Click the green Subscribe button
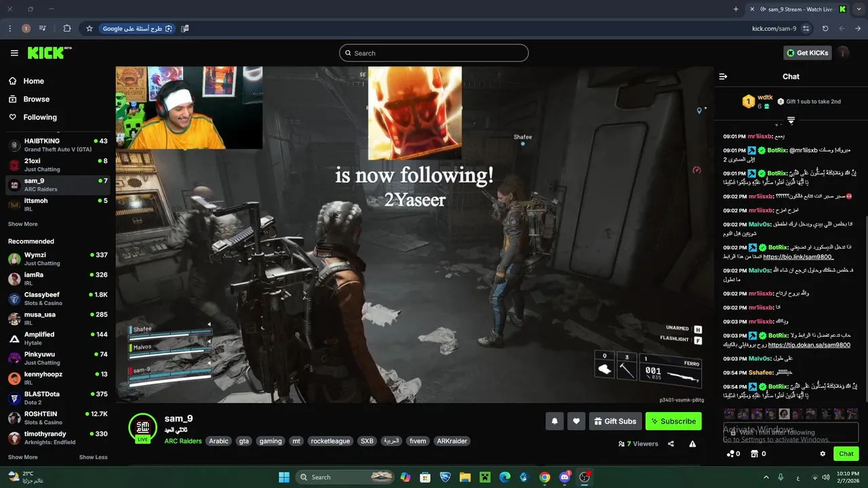Screen dimensions: 868x488 click(673, 421)
